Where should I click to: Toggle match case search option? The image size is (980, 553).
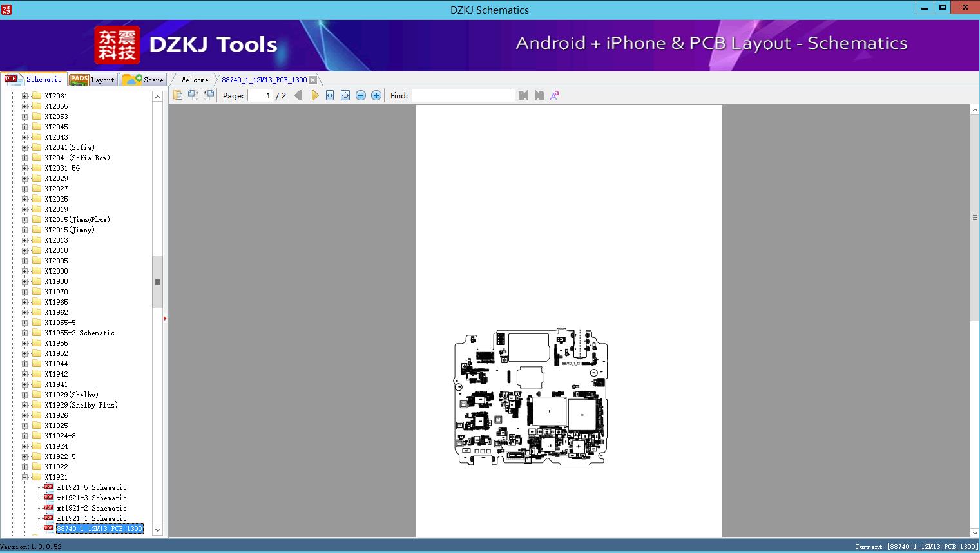pos(555,95)
